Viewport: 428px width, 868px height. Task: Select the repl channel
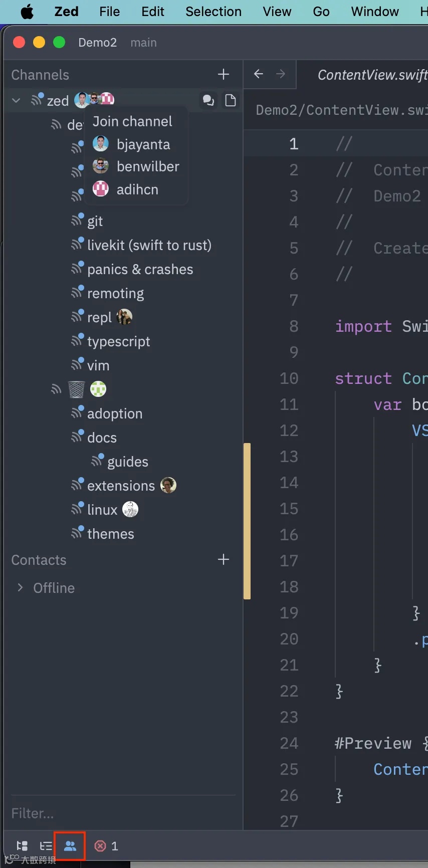point(99,317)
